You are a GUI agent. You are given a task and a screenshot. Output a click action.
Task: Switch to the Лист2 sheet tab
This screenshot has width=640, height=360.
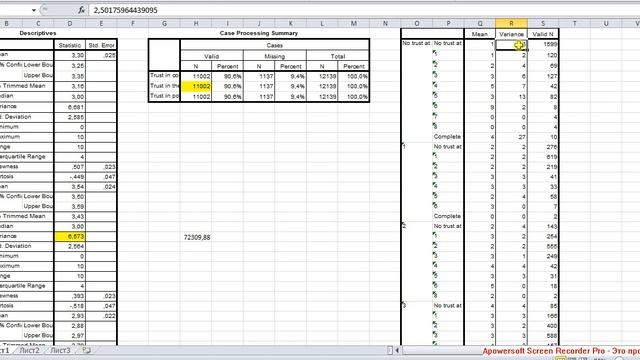coord(29,350)
